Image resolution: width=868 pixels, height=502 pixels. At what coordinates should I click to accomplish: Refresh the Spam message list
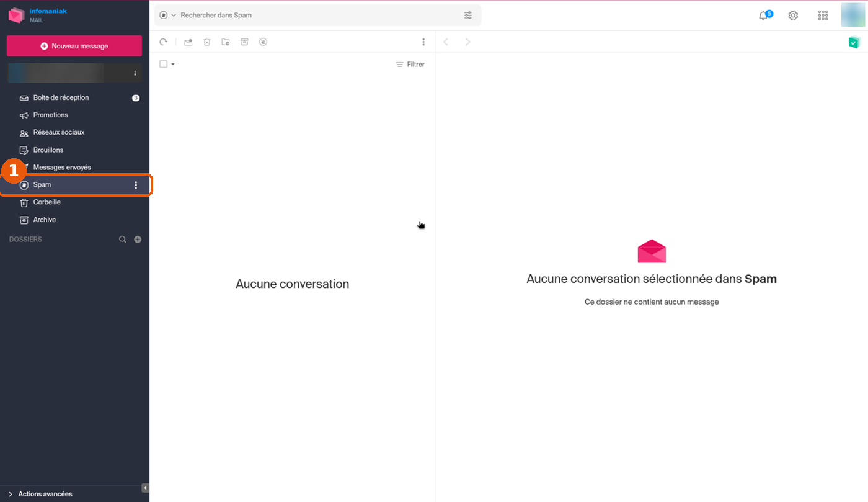coord(163,42)
